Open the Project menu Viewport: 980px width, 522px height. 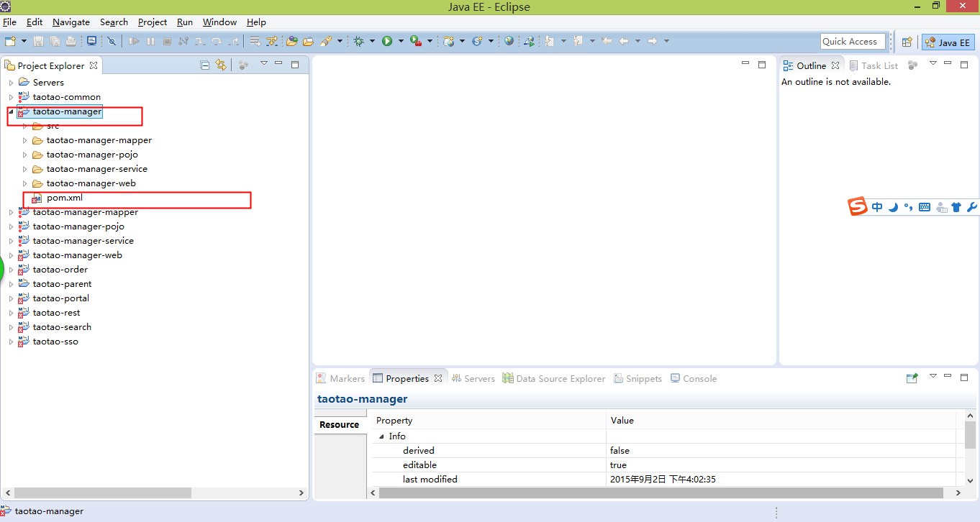(153, 22)
